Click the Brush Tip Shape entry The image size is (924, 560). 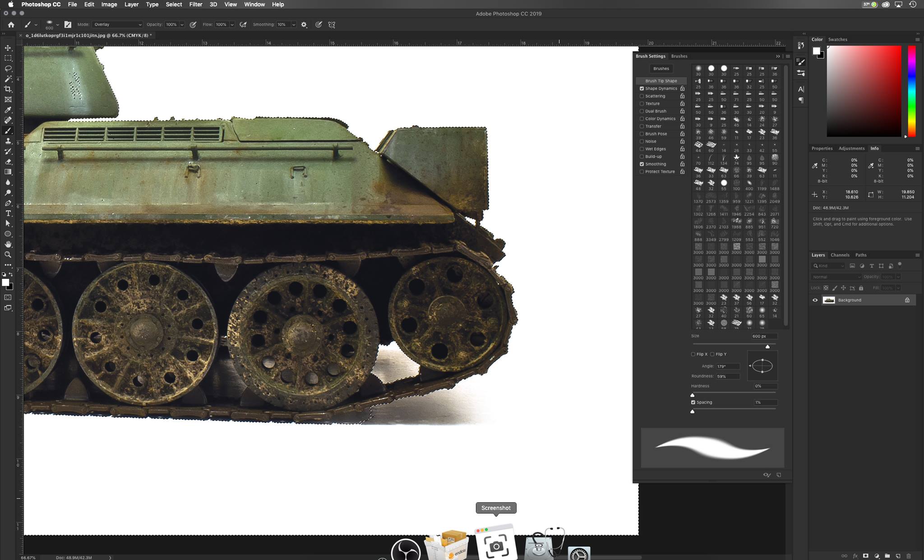coord(661,80)
